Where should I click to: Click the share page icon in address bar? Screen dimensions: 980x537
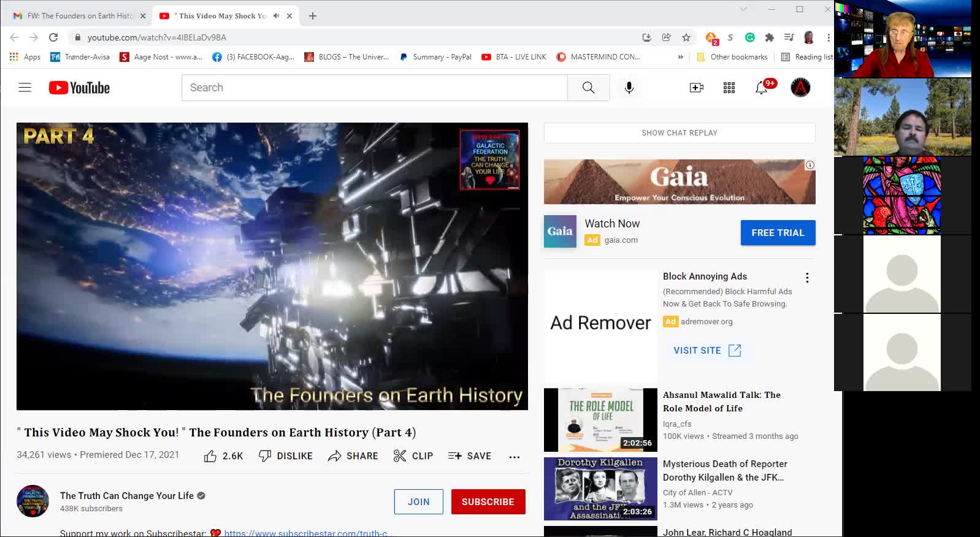coord(667,37)
